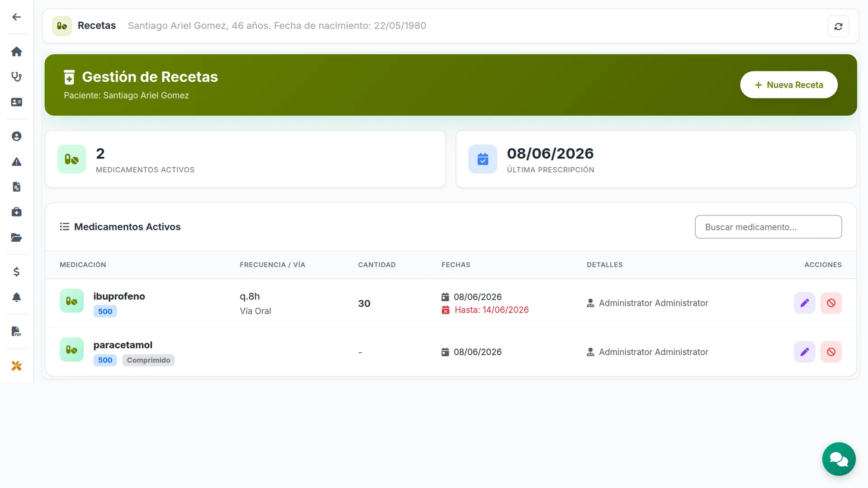868x488 pixels.
Task: Click the q.8h frequency text
Action: point(250,296)
